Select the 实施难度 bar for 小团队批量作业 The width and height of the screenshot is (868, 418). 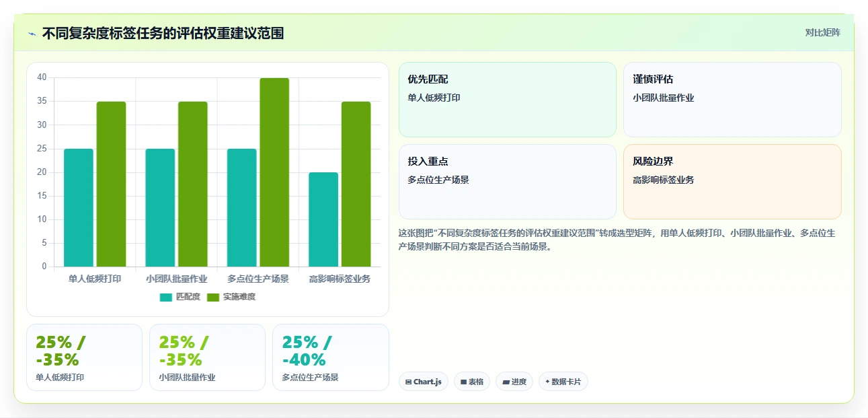[193, 184]
